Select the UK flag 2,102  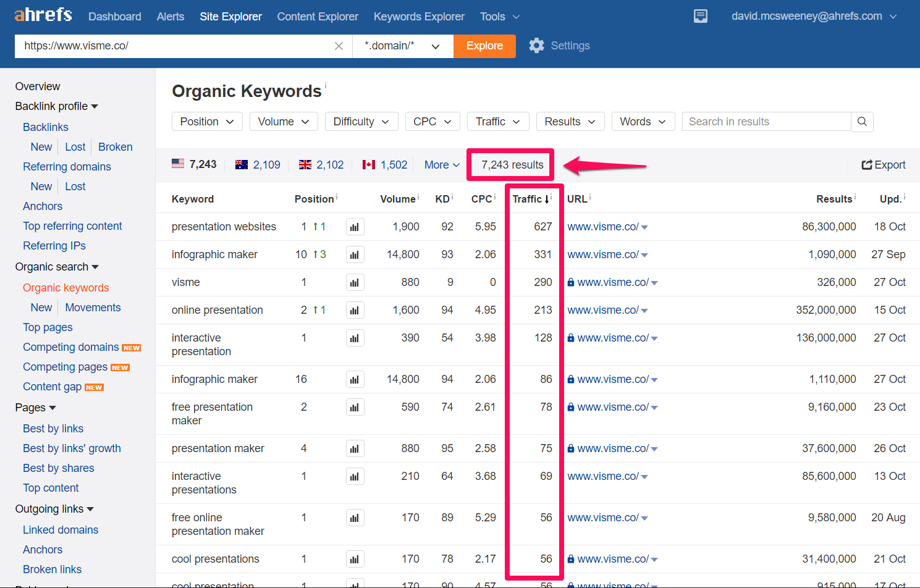pyautogui.click(x=321, y=165)
